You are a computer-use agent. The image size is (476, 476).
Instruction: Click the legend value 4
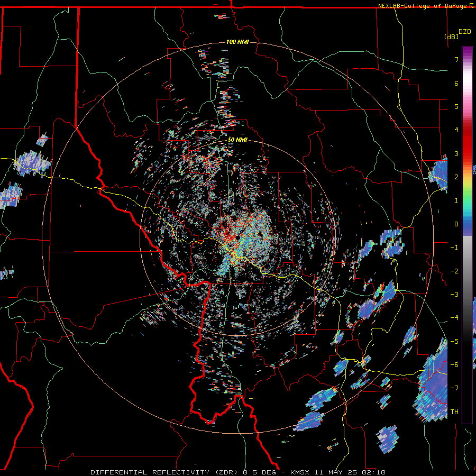[x=456, y=130]
